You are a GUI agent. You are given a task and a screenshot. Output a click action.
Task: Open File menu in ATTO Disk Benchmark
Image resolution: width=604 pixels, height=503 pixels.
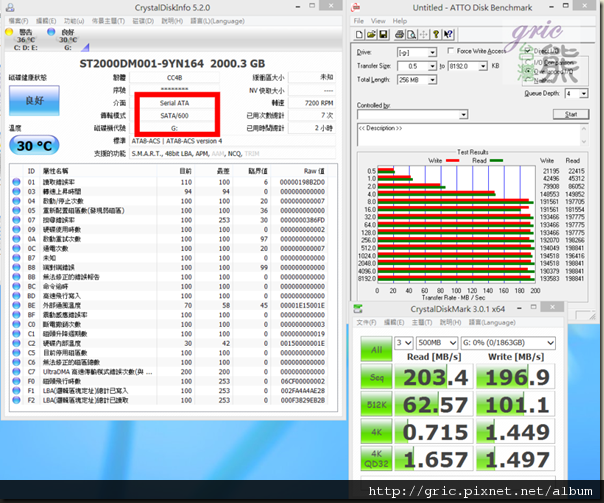click(x=359, y=21)
